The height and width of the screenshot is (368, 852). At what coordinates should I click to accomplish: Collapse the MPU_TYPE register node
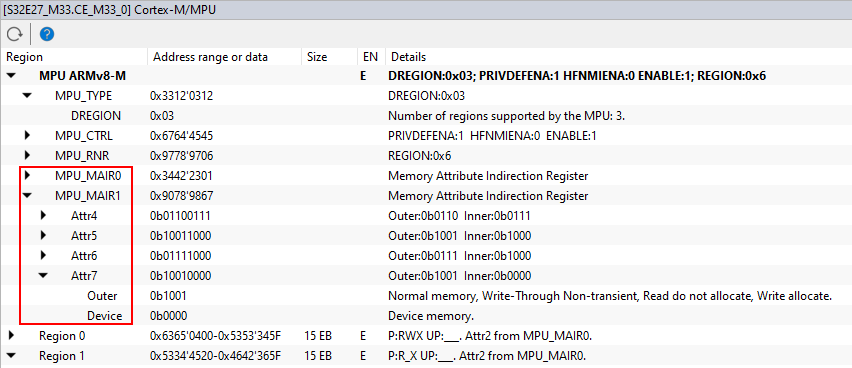click(27, 96)
